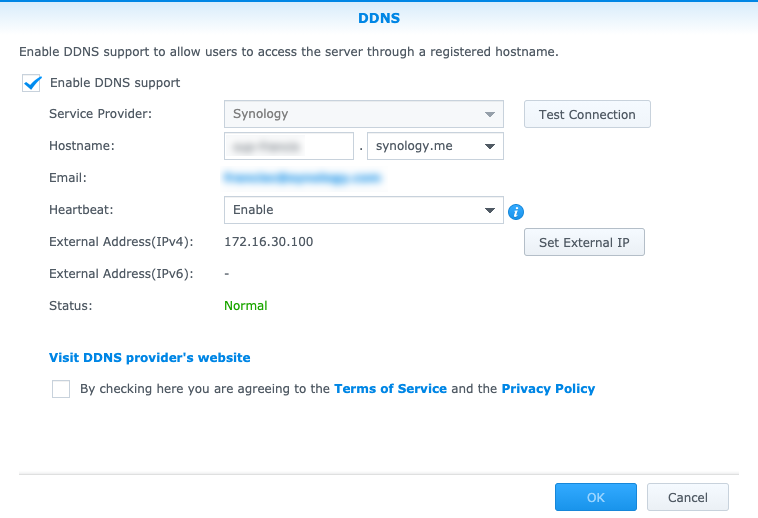The image size is (758, 518).
Task: Click into the Hostname text field
Action: point(289,146)
